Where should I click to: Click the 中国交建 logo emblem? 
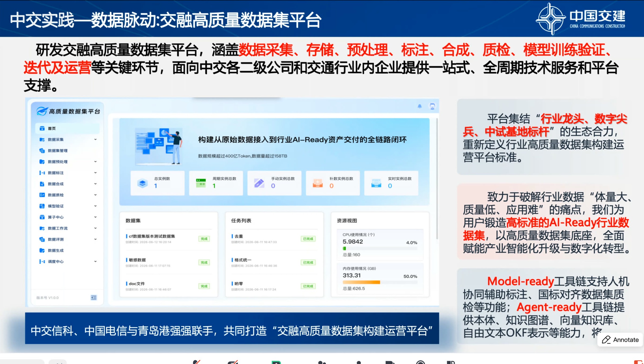tap(551, 18)
